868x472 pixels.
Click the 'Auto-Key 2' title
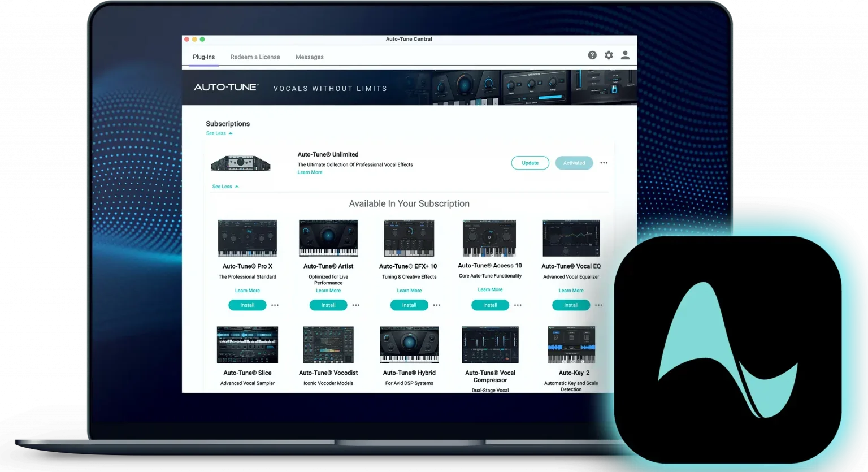[574, 373]
